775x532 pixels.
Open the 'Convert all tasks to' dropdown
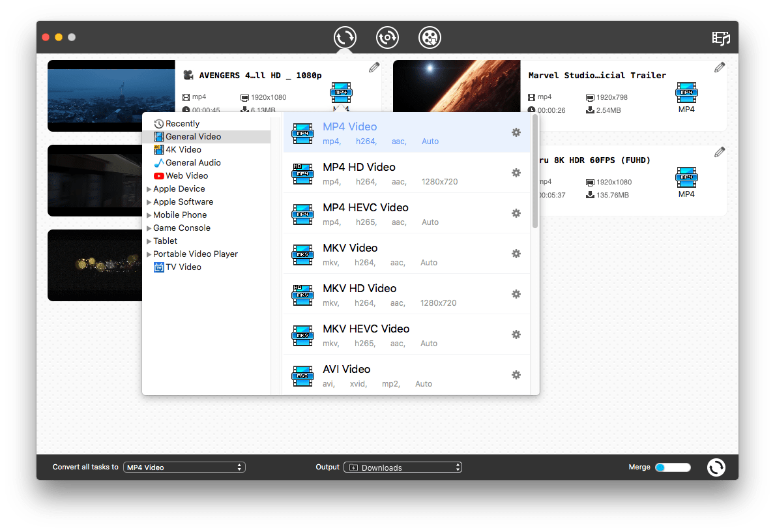click(x=184, y=467)
